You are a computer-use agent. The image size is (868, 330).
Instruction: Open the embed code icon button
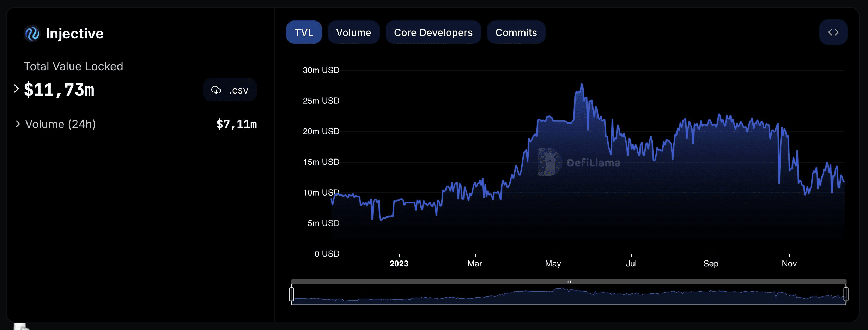tap(833, 32)
